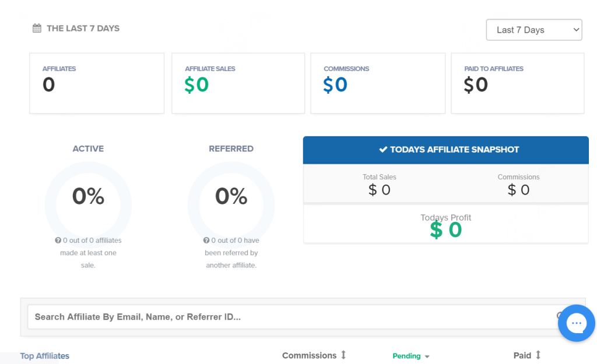Expand the Pending filter dropdown
The height and width of the screenshot is (364, 597).
[x=410, y=356]
